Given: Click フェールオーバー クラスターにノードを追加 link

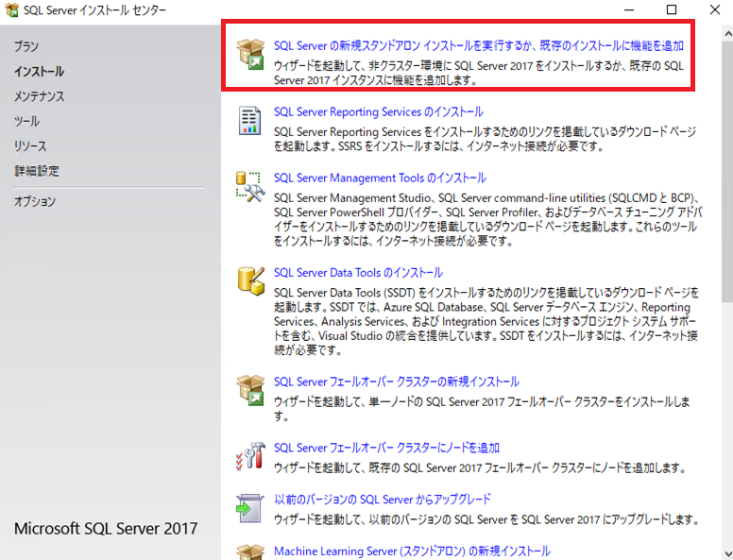Looking at the screenshot, I should pos(386,448).
